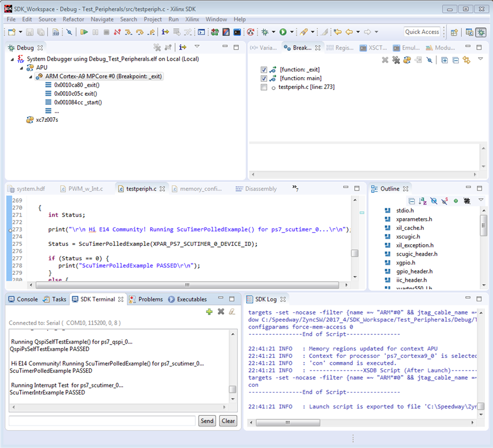Click the SDK Log horizontal scrollbar thumb
This screenshot has height=448, width=493.
288,423
